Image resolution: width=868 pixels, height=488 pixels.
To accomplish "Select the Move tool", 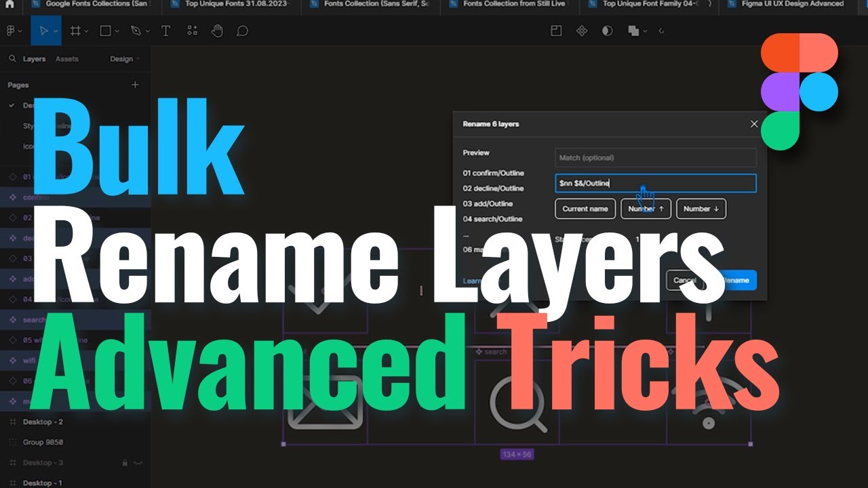I will pyautogui.click(x=44, y=31).
